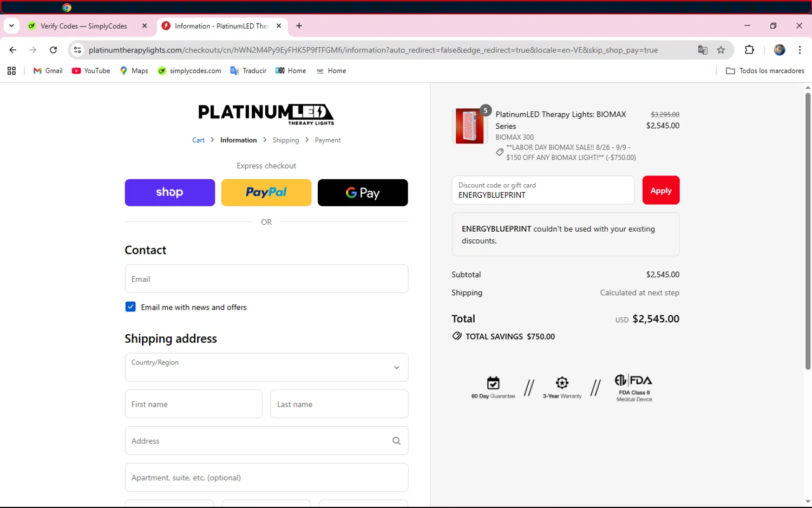
Task: Select the Information - PlatinumLED tab
Action: pos(222,26)
